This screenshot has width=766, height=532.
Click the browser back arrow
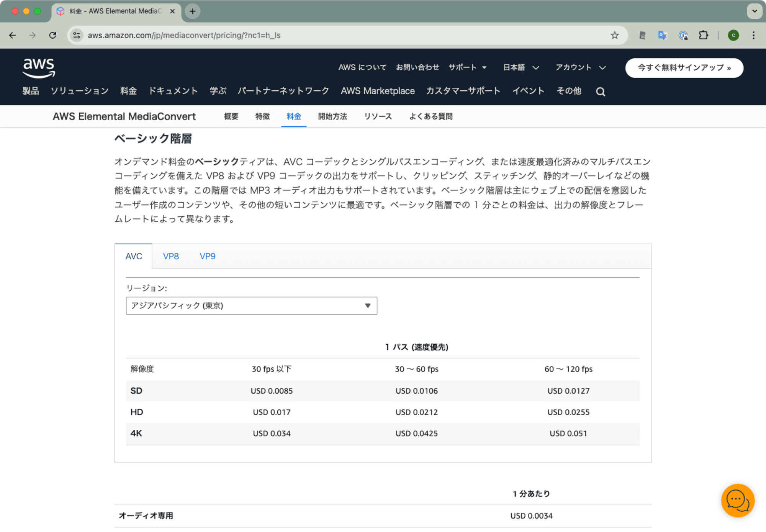click(x=12, y=35)
